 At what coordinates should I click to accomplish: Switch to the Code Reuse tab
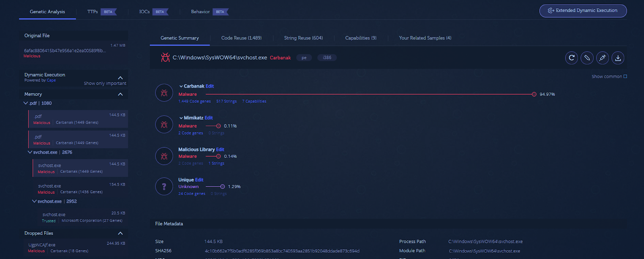click(x=241, y=38)
